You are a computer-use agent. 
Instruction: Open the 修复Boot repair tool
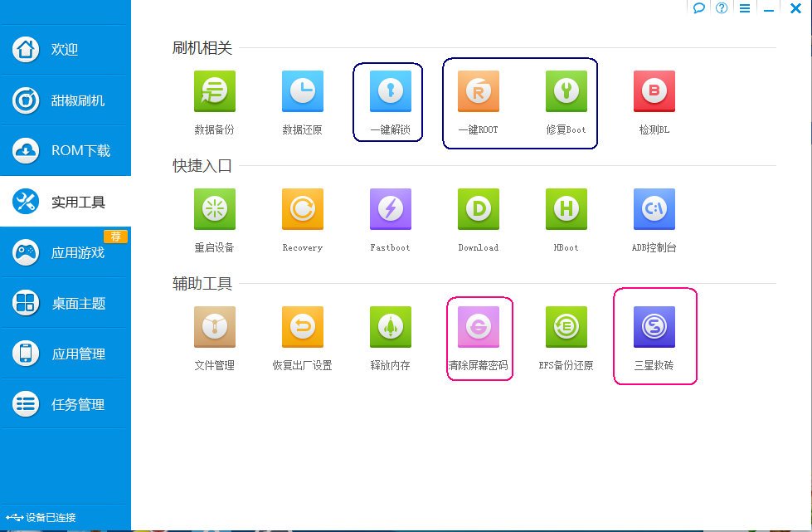tap(566, 91)
